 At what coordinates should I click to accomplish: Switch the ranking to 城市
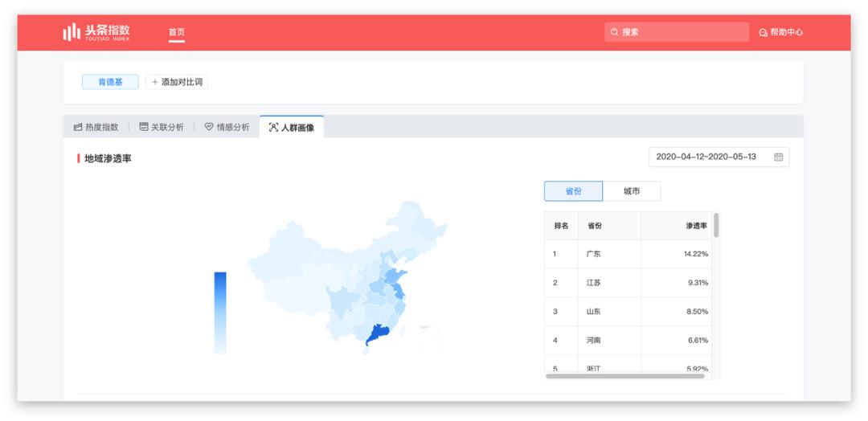(632, 191)
